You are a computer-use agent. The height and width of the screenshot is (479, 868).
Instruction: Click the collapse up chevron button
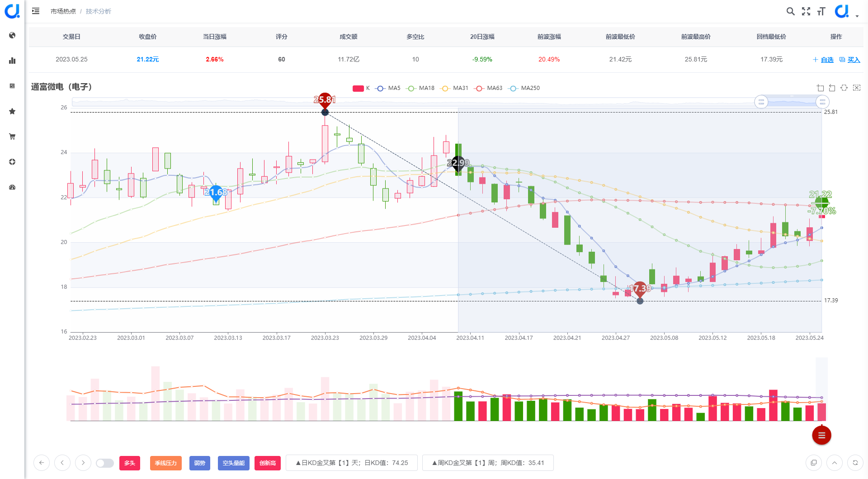[x=835, y=463]
